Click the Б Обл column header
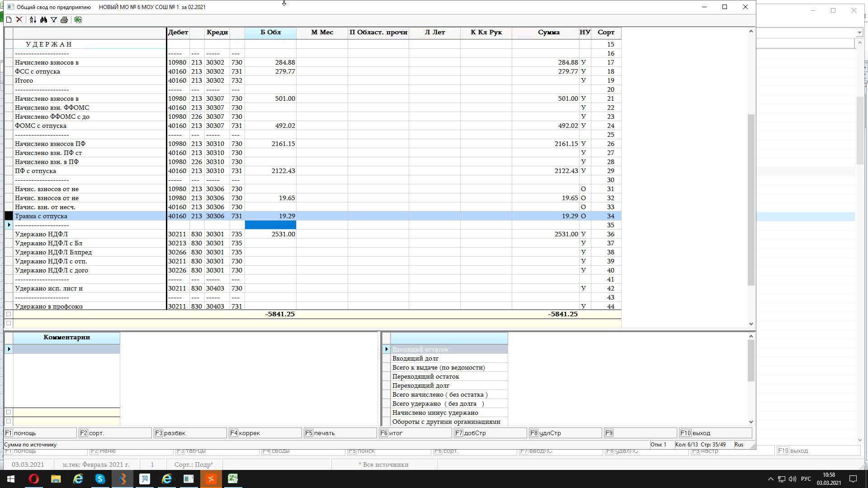This screenshot has width=868, height=488. [x=270, y=33]
